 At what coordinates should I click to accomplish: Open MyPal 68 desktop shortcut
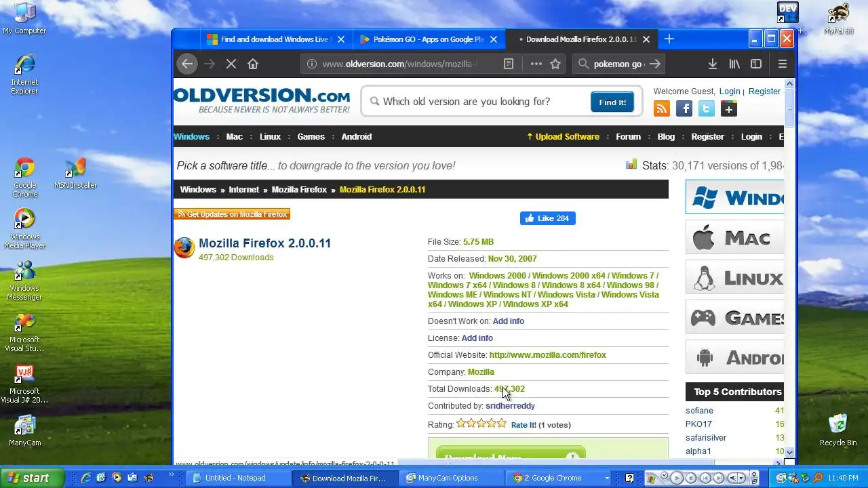tap(838, 18)
